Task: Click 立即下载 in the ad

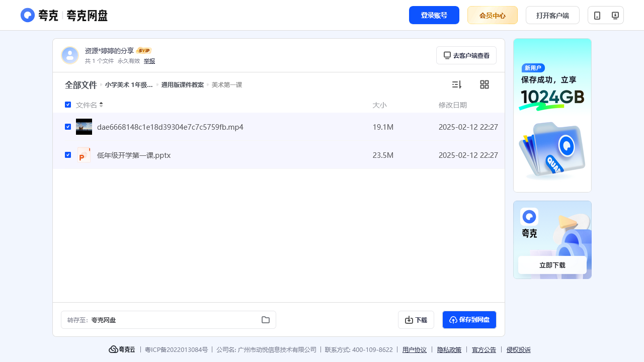Action: (552, 265)
